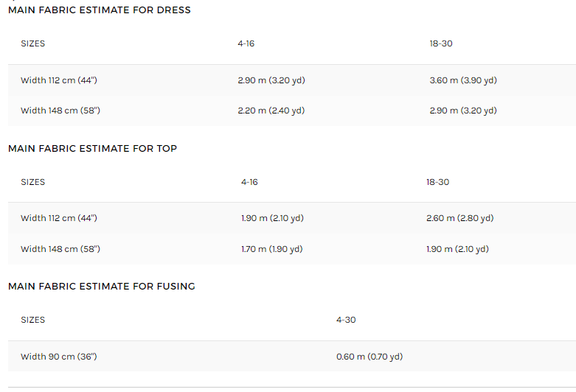Select the top table '18-30' column header
This screenshot has height=392, width=576.
pos(437,182)
